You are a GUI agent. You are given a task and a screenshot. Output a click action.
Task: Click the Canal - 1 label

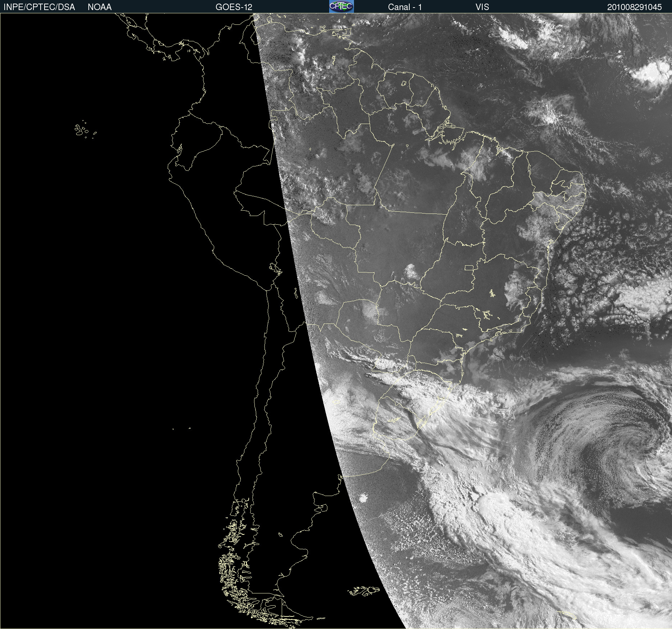[405, 7]
